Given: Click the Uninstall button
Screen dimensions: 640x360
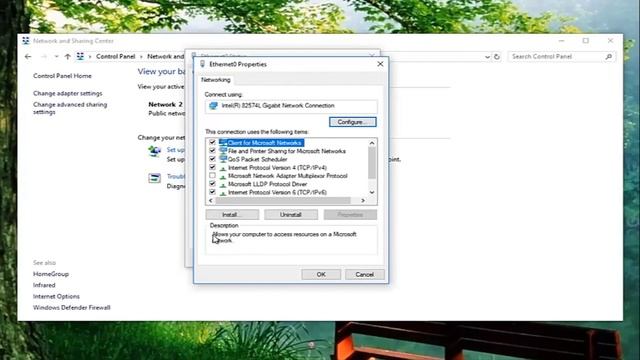Looking at the screenshot, I should pos(291,214).
